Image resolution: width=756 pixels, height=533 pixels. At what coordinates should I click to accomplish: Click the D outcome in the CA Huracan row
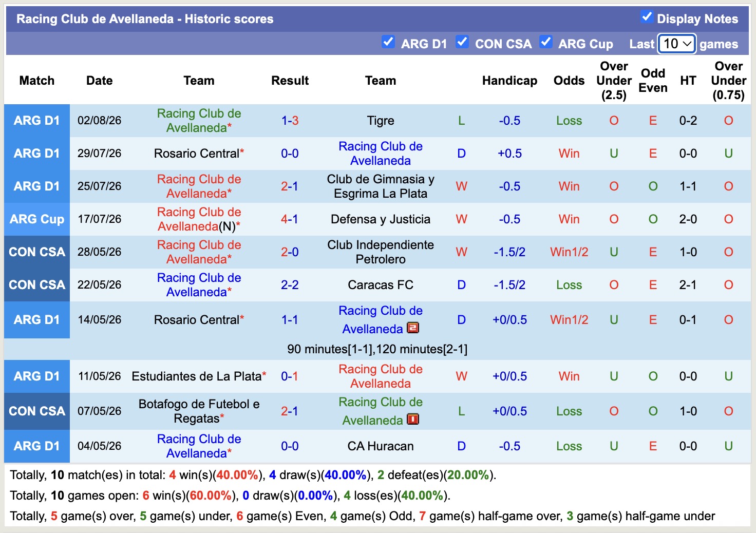[461, 446]
